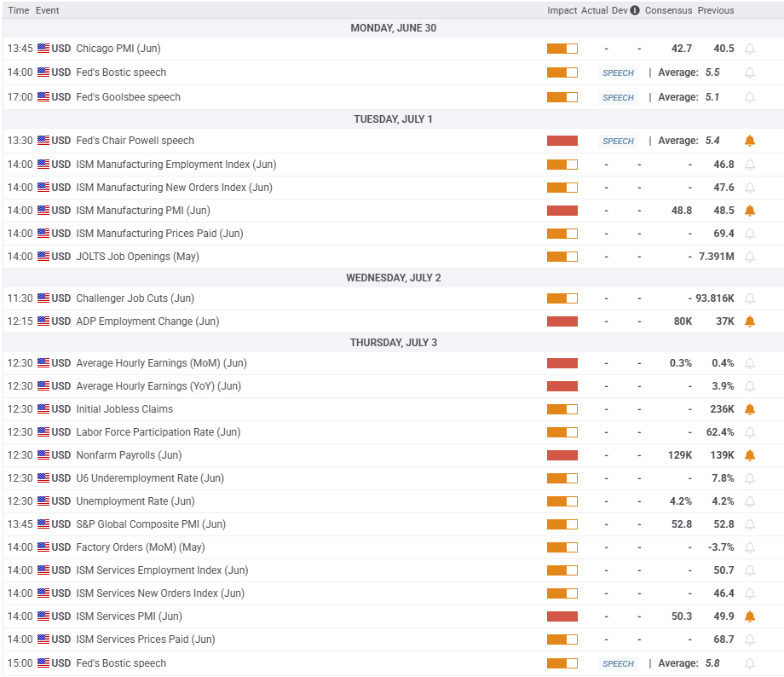The height and width of the screenshot is (677, 784).
Task: Click bell icon for Unemployment Rate (Jun)
Action: (750, 501)
